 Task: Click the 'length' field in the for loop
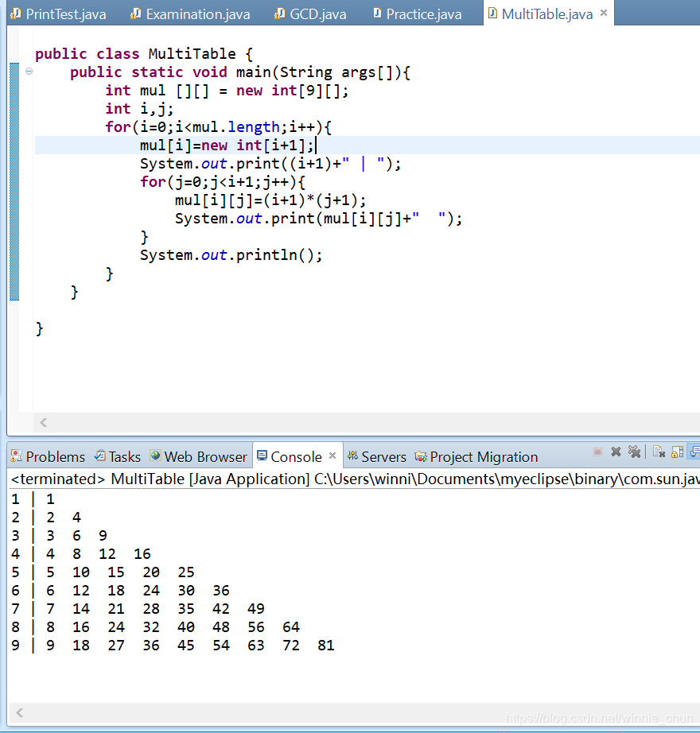(254, 126)
